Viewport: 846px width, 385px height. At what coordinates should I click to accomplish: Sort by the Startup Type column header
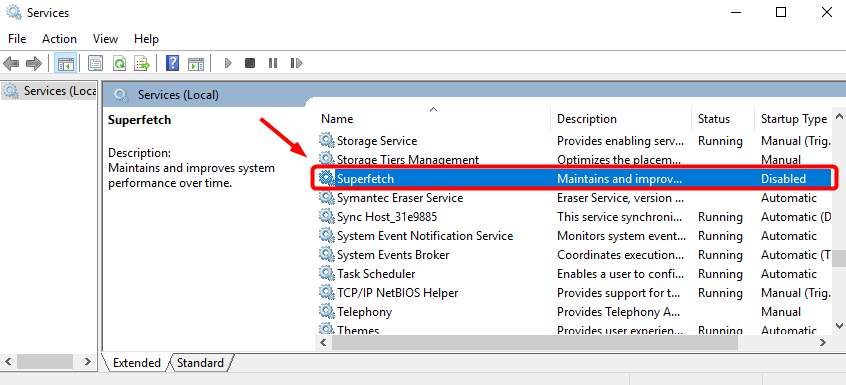[793, 119]
